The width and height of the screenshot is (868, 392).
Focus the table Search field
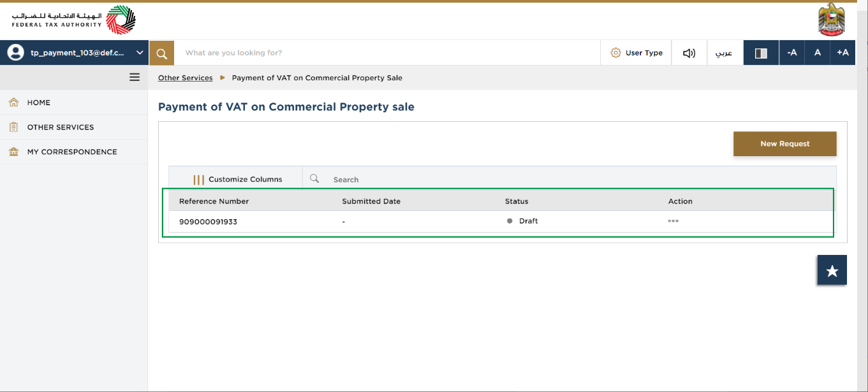coord(570,180)
